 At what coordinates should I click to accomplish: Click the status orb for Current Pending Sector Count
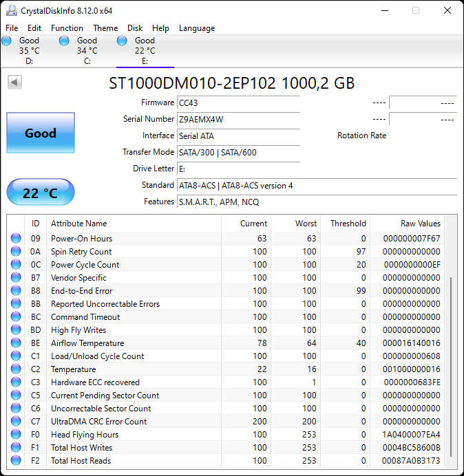coord(16,395)
